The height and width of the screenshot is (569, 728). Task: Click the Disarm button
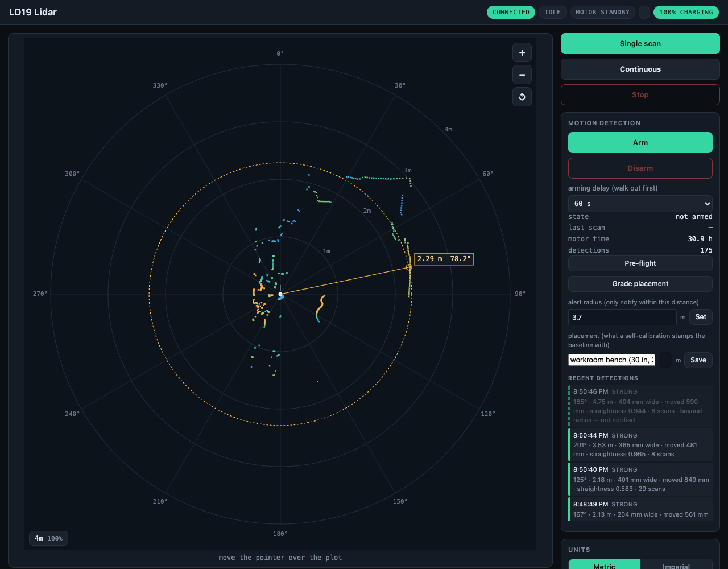pos(640,168)
